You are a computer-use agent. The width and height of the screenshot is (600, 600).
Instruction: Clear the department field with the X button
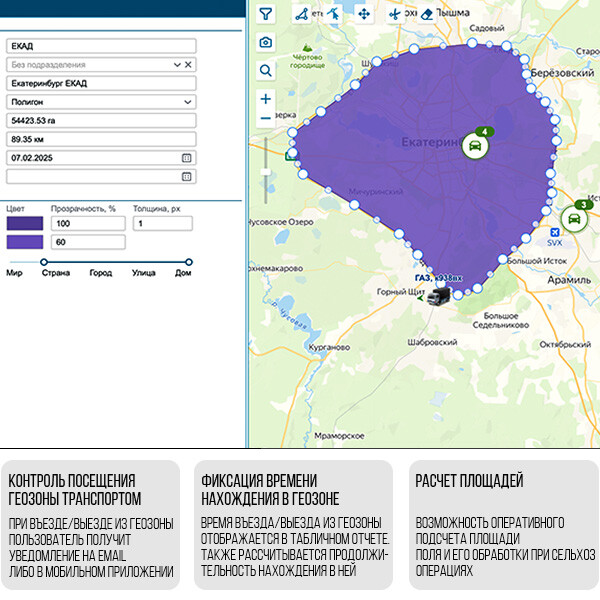[x=188, y=64]
